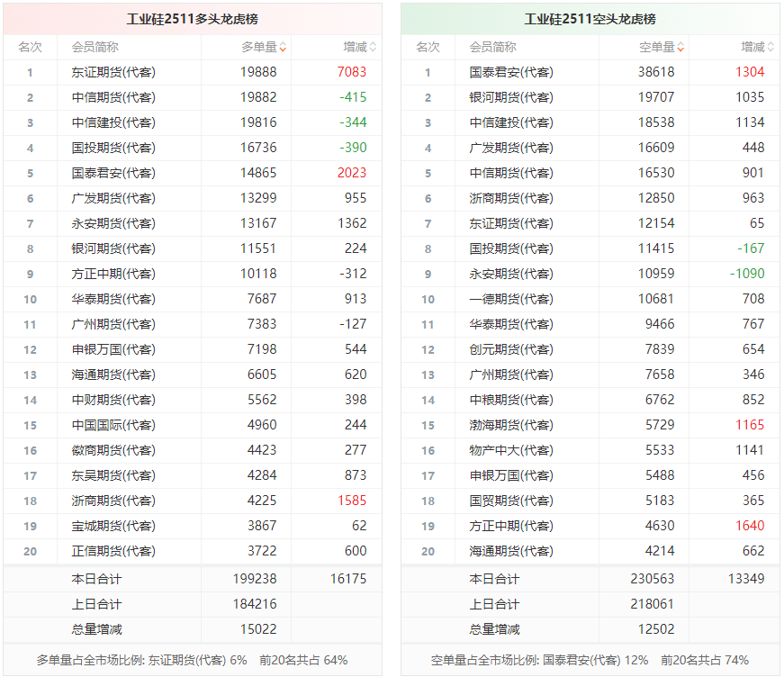Click the 7083 increase value
This screenshot has width=784, height=677.
[352, 72]
